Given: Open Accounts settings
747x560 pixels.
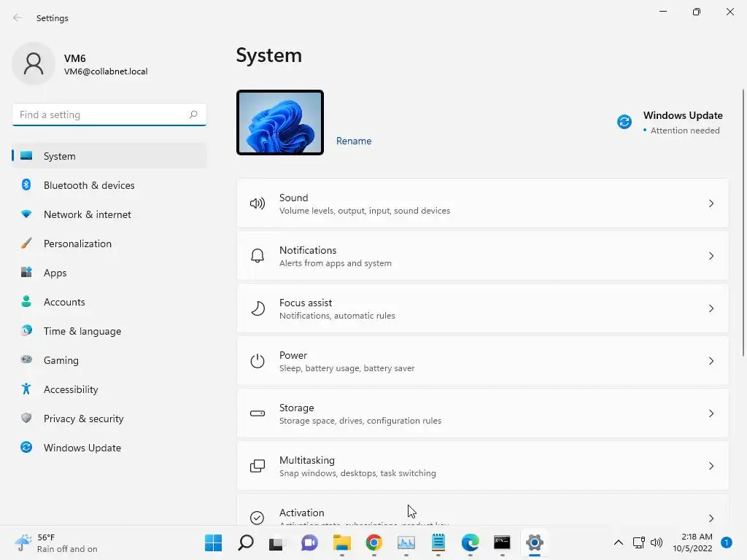Looking at the screenshot, I should [109, 302].
